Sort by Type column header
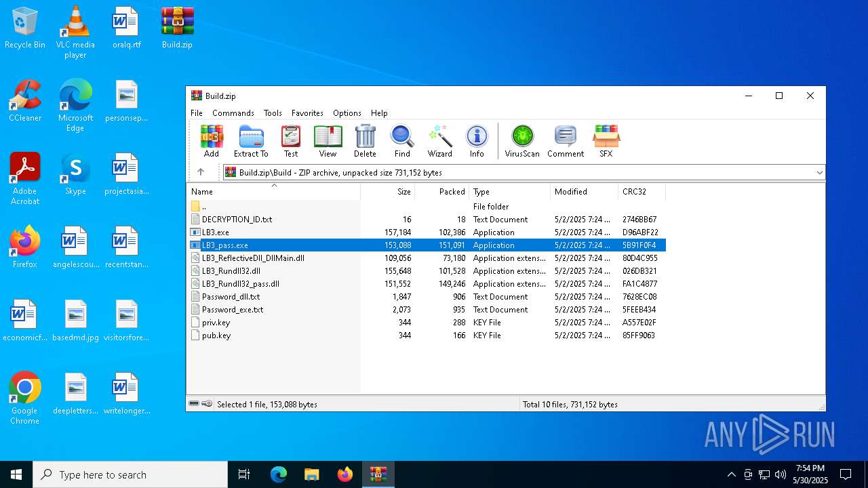Image resolution: width=868 pixels, height=488 pixels. tap(509, 192)
